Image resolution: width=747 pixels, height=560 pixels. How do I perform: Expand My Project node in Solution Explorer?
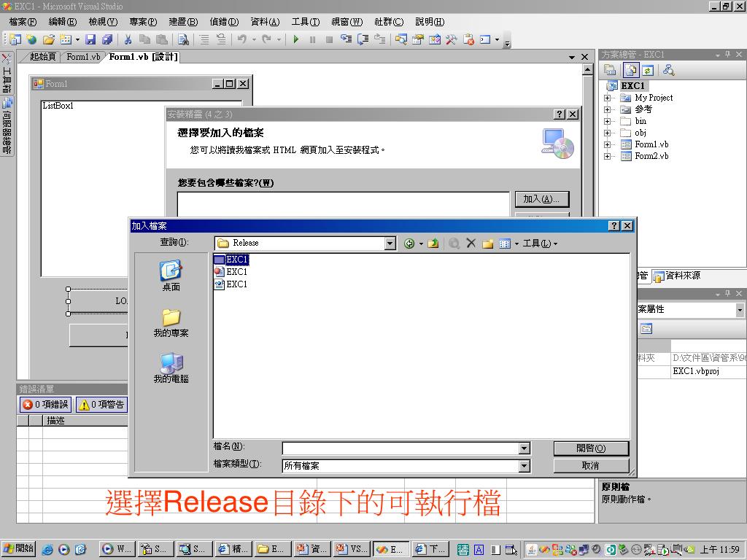pos(607,98)
